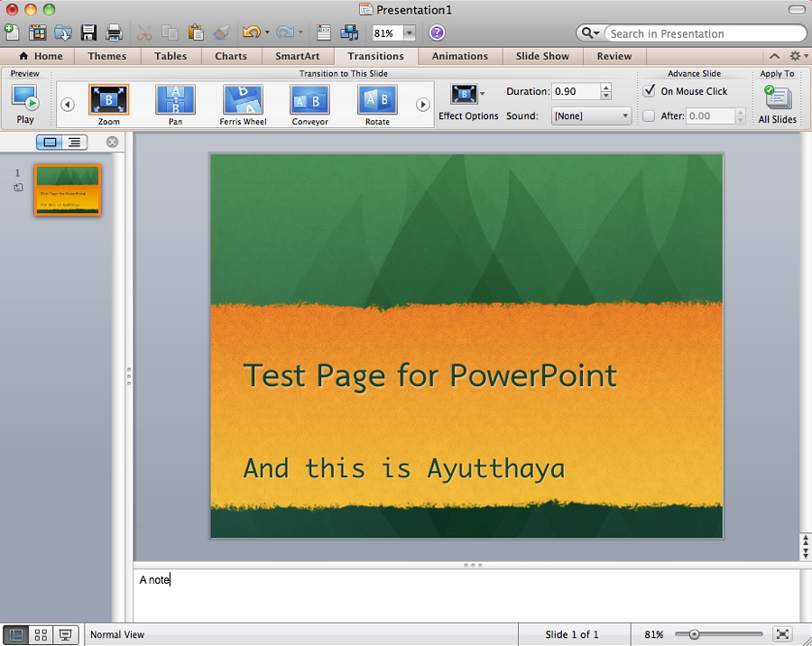Move the zoom slider in status bar
Image resolution: width=812 pixels, height=646 pixels.
[x=694, y=634]
